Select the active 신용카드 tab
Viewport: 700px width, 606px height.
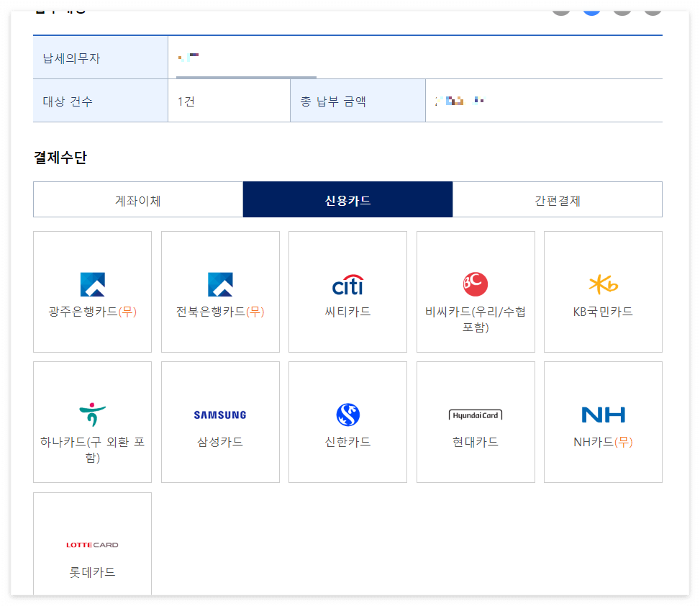(x=347, y=199)
